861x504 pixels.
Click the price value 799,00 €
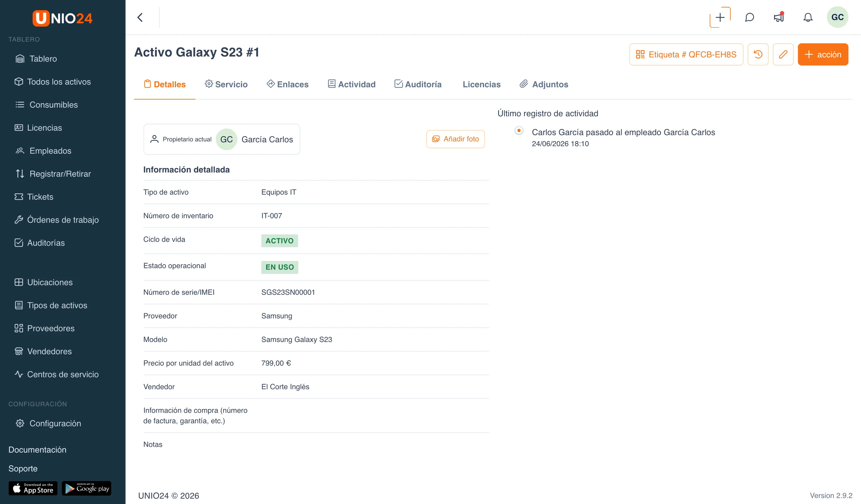[276, 363]
